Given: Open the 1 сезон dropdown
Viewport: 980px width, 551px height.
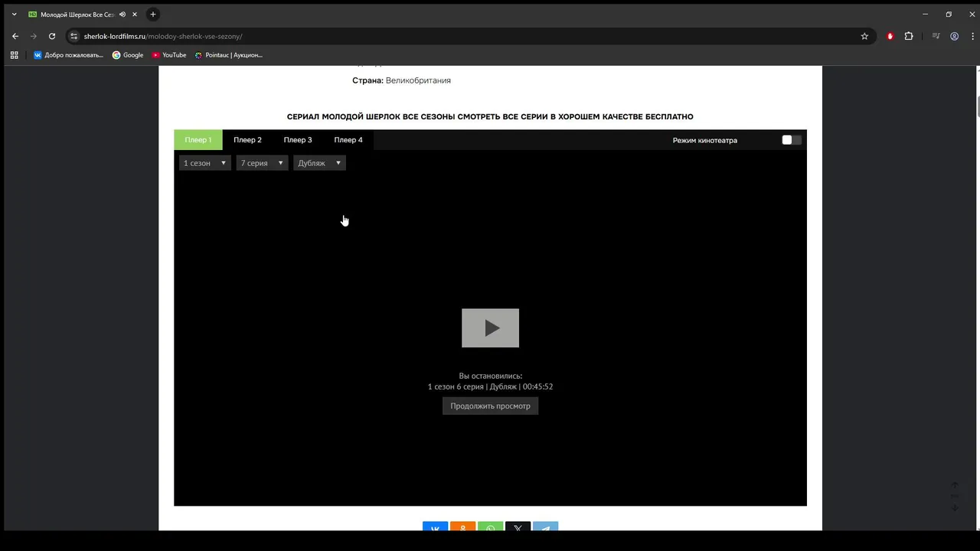Looking at the screenshot, I should [x=205, y=163].
